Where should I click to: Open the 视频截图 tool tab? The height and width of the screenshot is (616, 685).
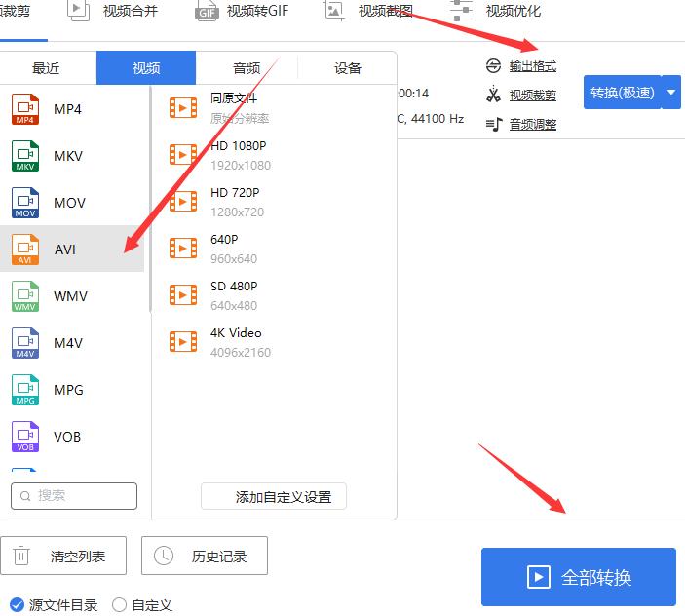368,11
